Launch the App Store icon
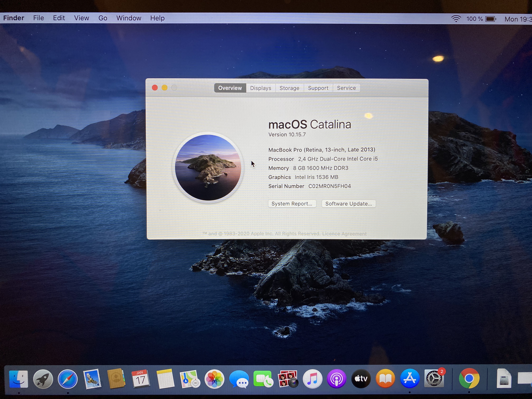Image resolution: width=532 pixels, height=399 pixels. click(410, 379)
